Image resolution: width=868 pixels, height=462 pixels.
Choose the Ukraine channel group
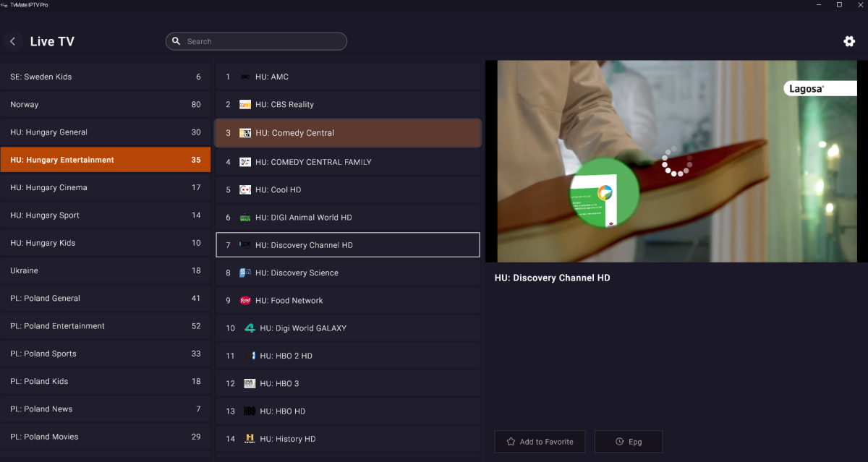(105, 270)
